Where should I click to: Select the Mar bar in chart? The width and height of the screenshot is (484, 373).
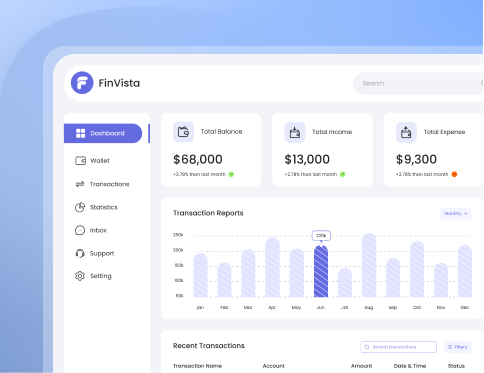248,273
